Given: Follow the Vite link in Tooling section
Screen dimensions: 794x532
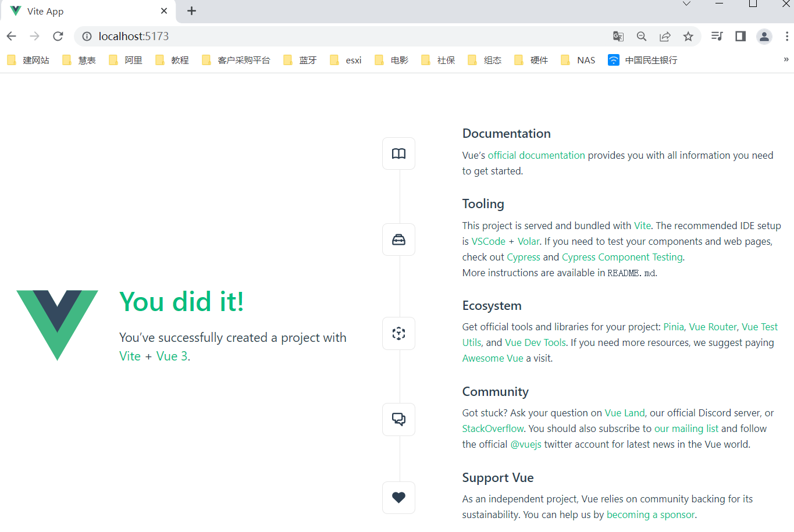Looking at the screenshot, I should [x=642, y=226].
